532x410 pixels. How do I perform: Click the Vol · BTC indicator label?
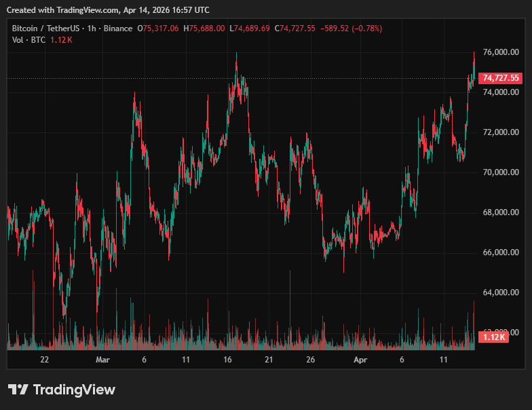[30, 40]
